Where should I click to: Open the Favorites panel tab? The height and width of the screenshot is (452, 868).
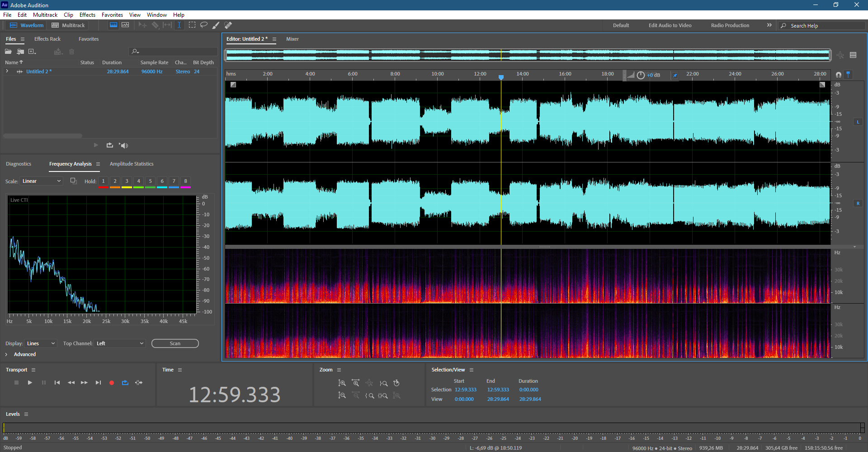(x=89, y=39)
